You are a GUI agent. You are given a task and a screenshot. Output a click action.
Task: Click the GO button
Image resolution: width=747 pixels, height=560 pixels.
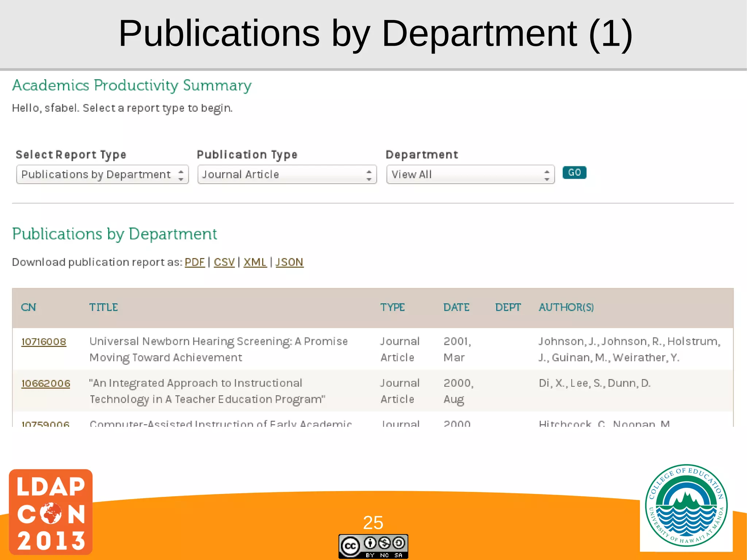(574, 173)
